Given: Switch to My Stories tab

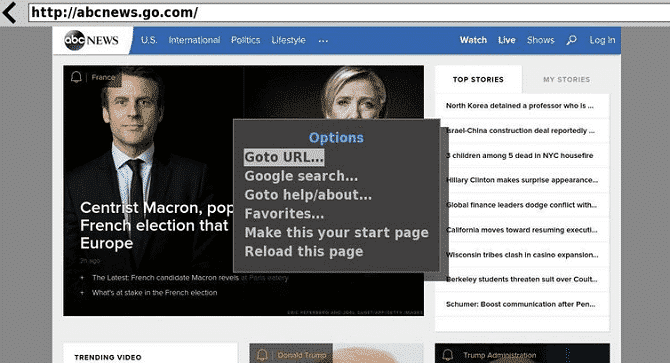Looking at the screenshot, I should click(x=566, y=79).
